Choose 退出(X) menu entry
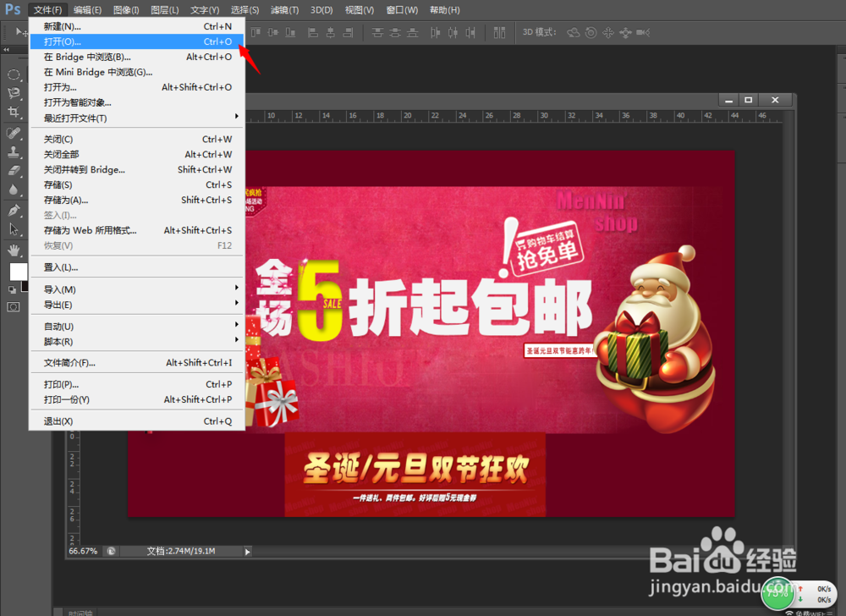This screenshot has height=616, width=846. tap(137, 421)
